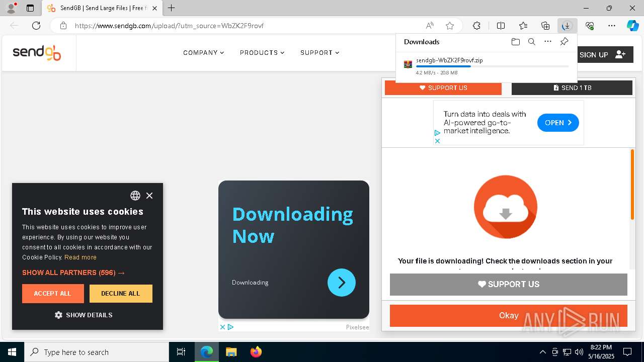This screenshot has height=362, width=644.
Task: Show hidden system tray icons
Action: point(542,352)
